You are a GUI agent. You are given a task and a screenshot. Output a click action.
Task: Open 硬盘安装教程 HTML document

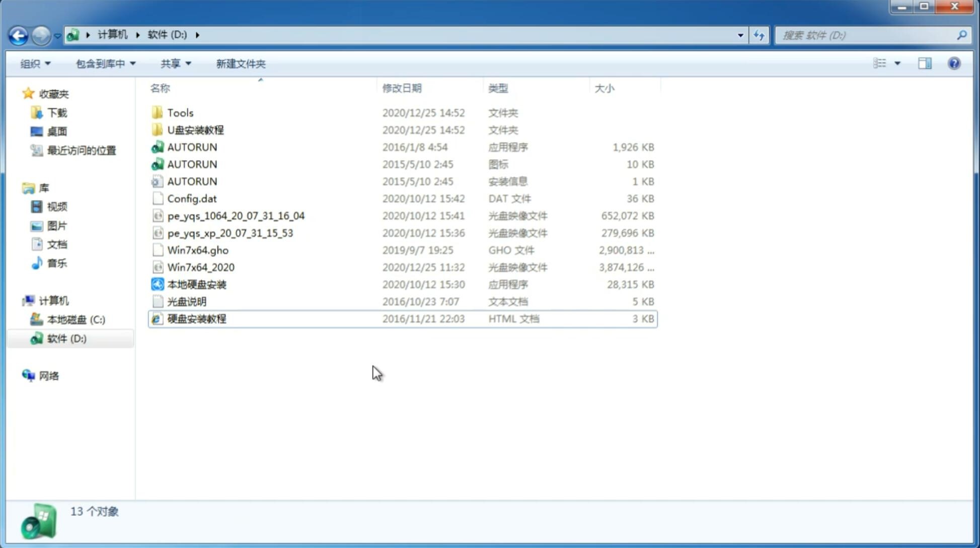point(196,318)
